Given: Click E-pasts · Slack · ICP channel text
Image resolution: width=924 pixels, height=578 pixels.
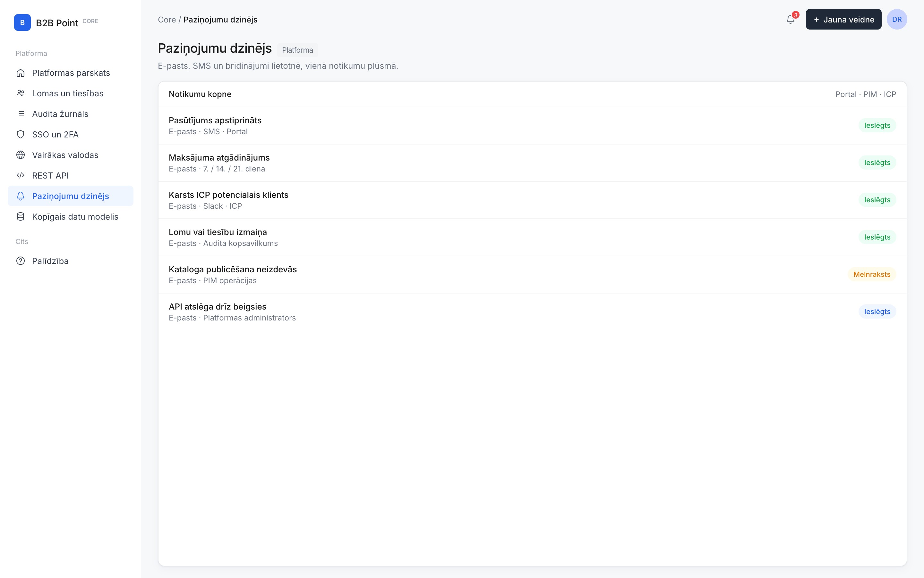Looking at the screenshot, I should (205, 206).
